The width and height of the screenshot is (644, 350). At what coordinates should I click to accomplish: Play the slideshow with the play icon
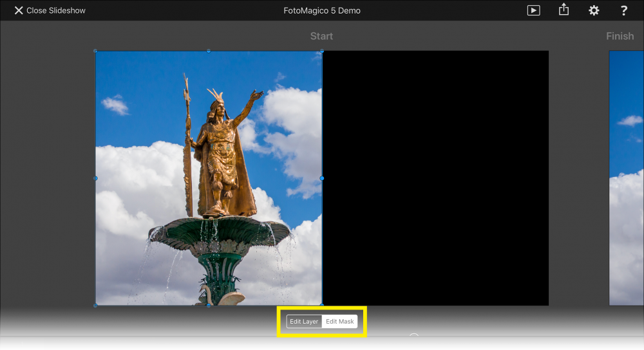[x=533, y=10]
